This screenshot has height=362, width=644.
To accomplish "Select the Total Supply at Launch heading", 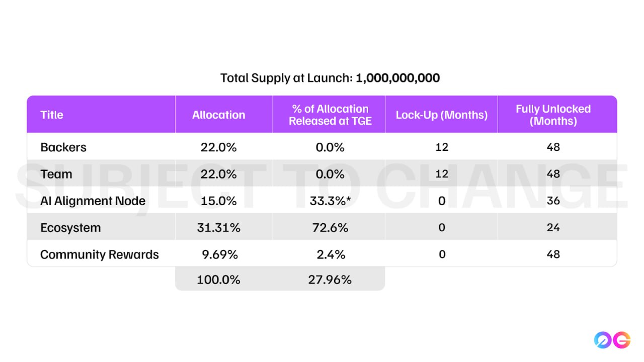I will coord(330,78).
